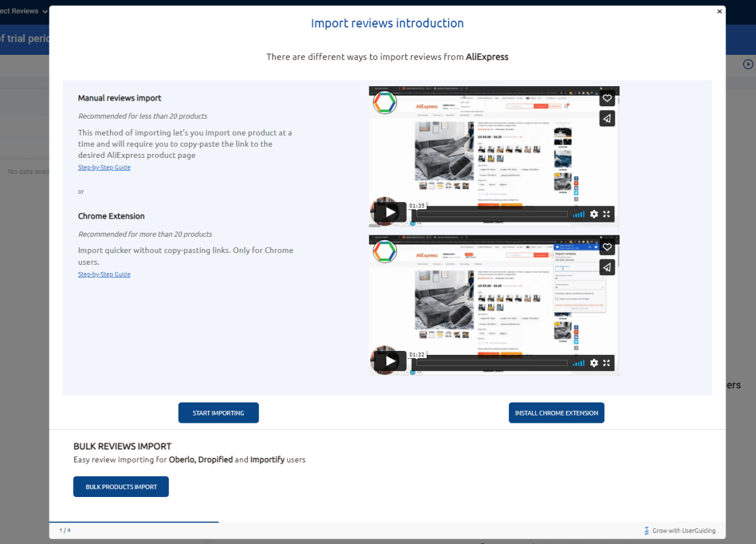This screenshot has height=544, width=756.
Task: Like the first video with heart icon
Action: [x=607, y=98]
